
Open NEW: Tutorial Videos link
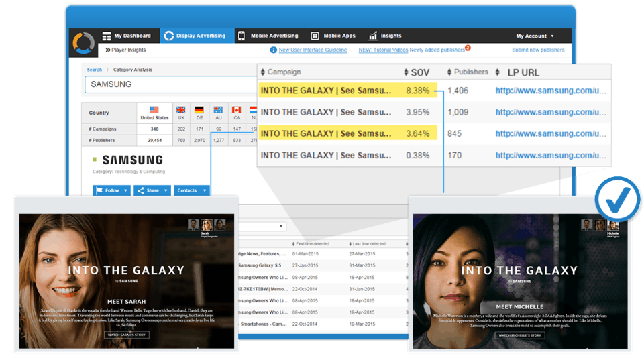[x=383, y=50]
